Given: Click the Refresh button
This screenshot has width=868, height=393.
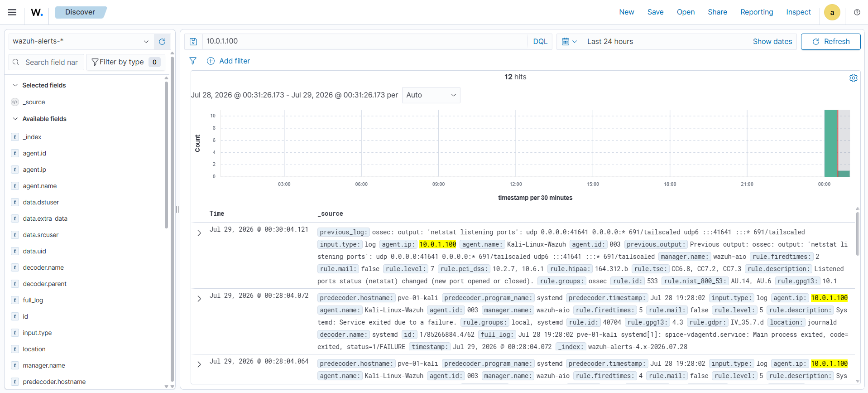Looking at the screenshot, I should 830,42.
